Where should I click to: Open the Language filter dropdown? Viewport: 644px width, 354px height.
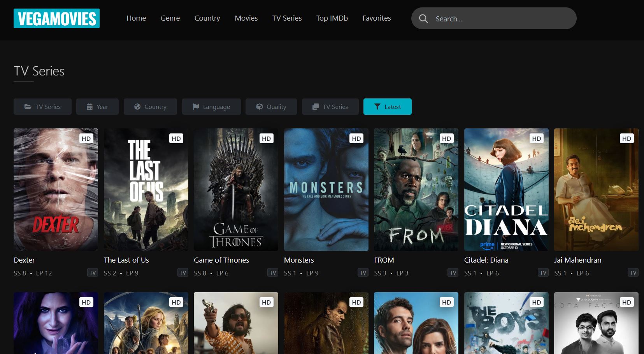(211, 107)
